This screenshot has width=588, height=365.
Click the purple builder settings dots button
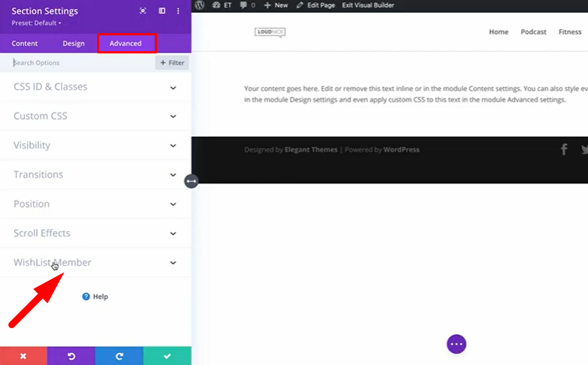tap(456, 344)
